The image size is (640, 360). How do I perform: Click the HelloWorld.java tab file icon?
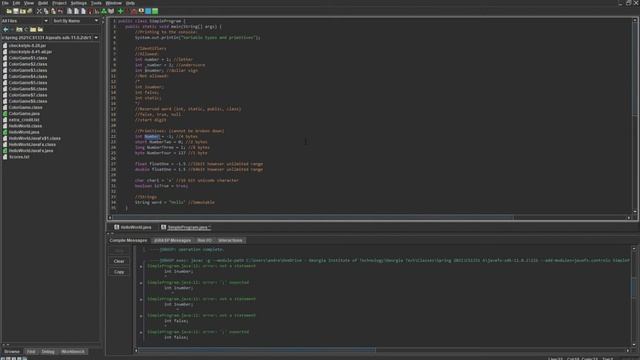click(x=117, y=227)
